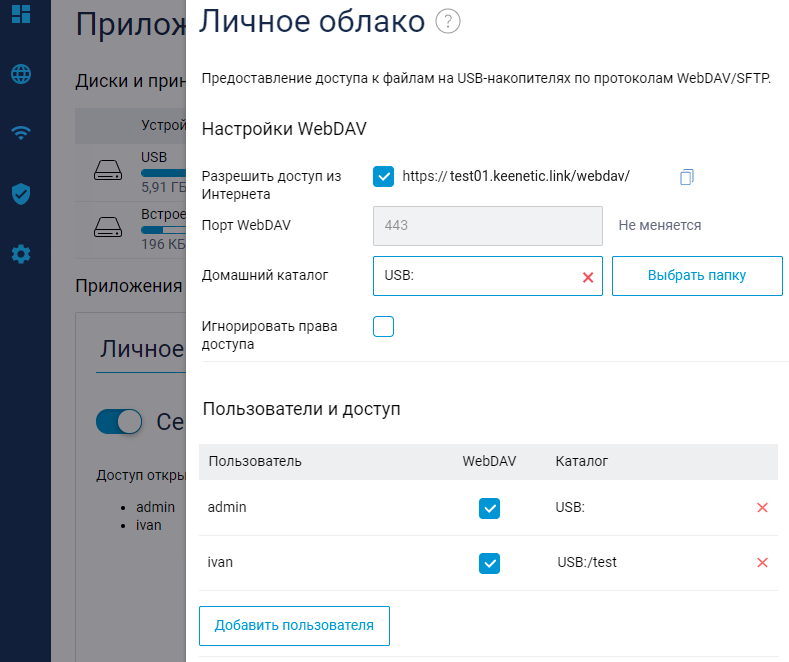This screenshot has height=662, width=789.
Task: Open the dashboard icon in sidebar
Action: (21, 13)
